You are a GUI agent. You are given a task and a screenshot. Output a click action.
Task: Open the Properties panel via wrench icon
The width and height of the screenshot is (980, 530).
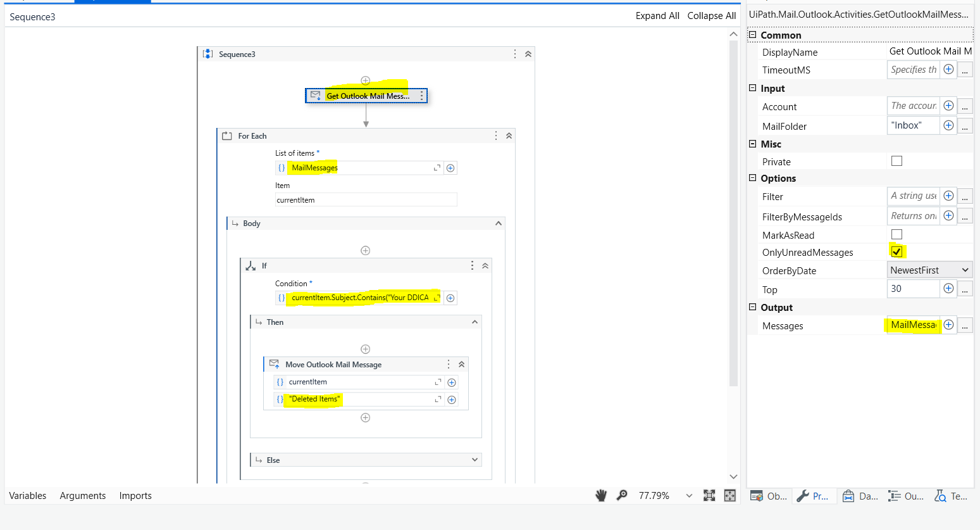tap(814, 496)
